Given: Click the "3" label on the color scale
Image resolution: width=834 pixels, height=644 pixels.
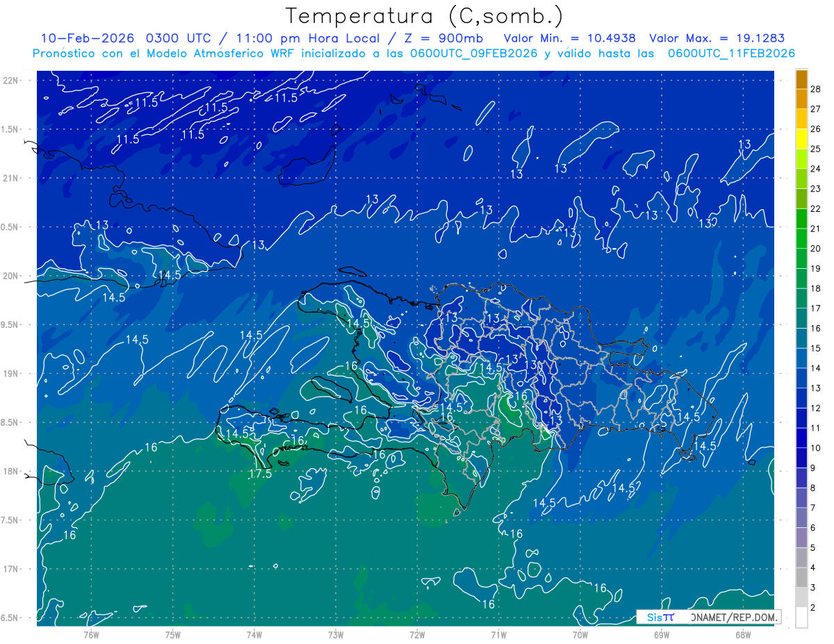Looking at the screenshot, I should 813,588.
